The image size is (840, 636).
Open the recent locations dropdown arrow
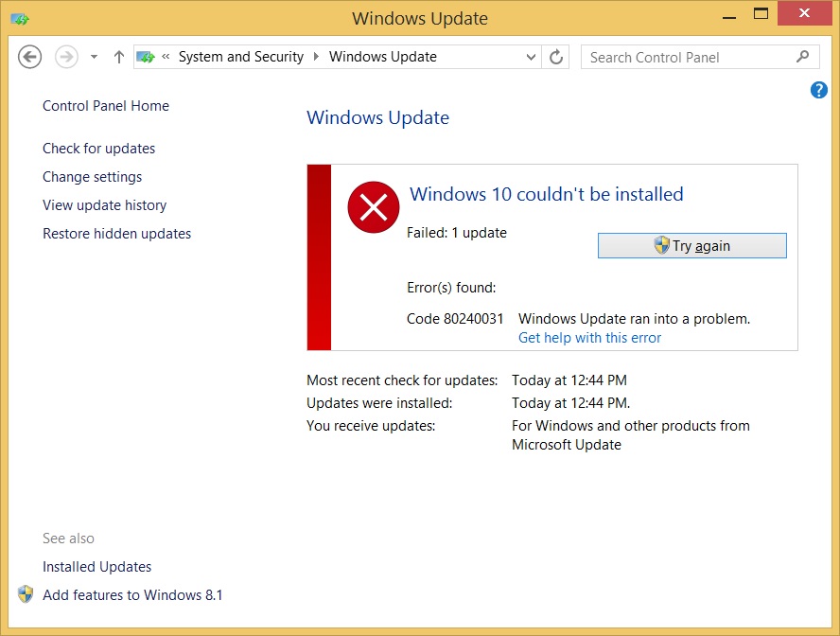94,57
